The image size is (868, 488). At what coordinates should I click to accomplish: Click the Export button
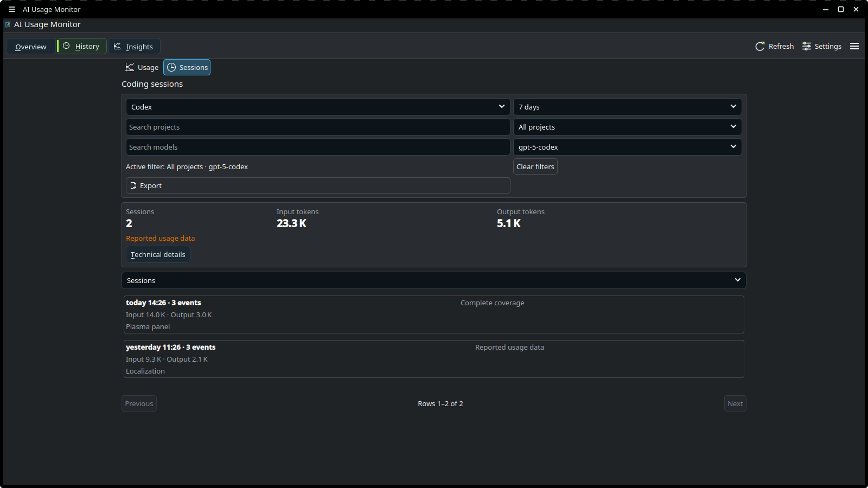coord(318,185)
